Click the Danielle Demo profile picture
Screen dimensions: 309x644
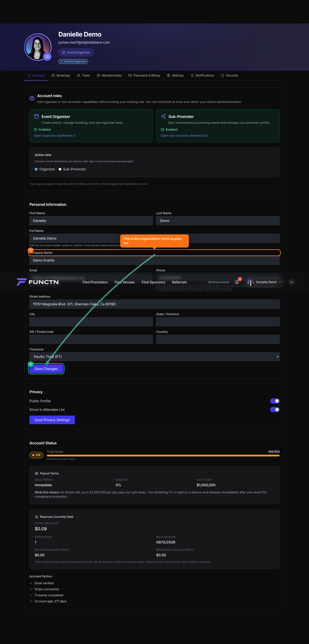click(x=38, y=47)
